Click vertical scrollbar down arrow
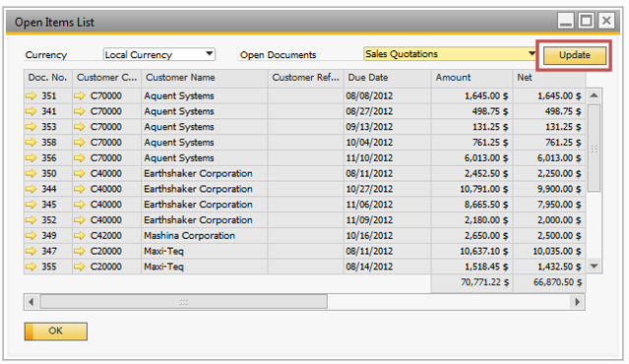 (x=595, y=266)
